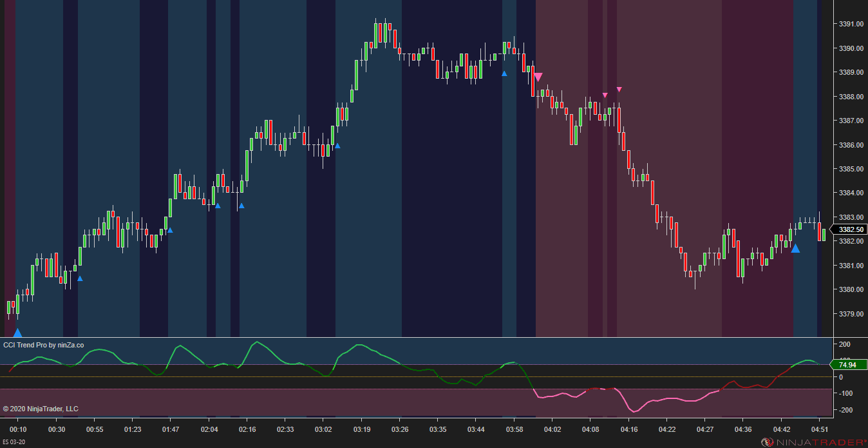Click the 03:02 time axis label
868x448 pixels.
[x=323, y=429]
